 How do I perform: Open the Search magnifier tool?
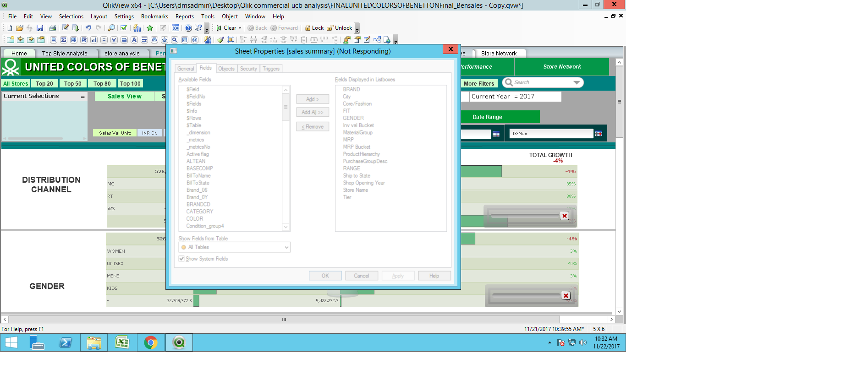click(111, 28)
